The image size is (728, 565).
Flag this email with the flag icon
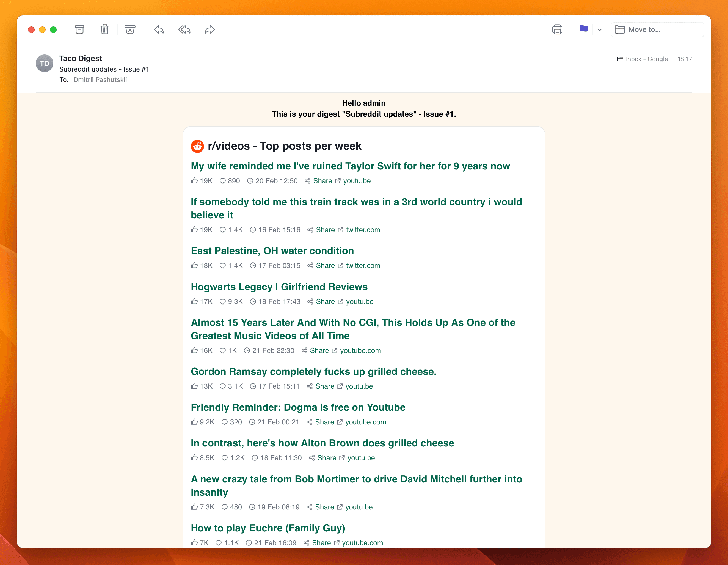(583, 29)
